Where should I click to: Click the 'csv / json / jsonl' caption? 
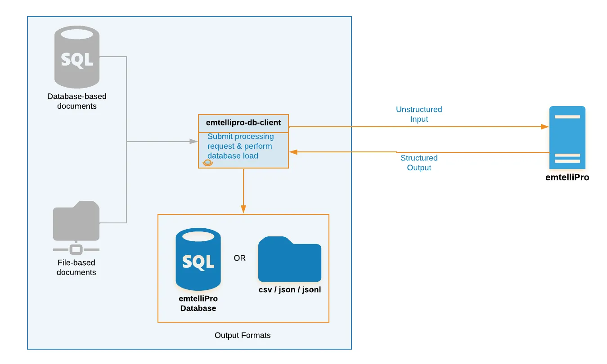[x=290, y=289]
